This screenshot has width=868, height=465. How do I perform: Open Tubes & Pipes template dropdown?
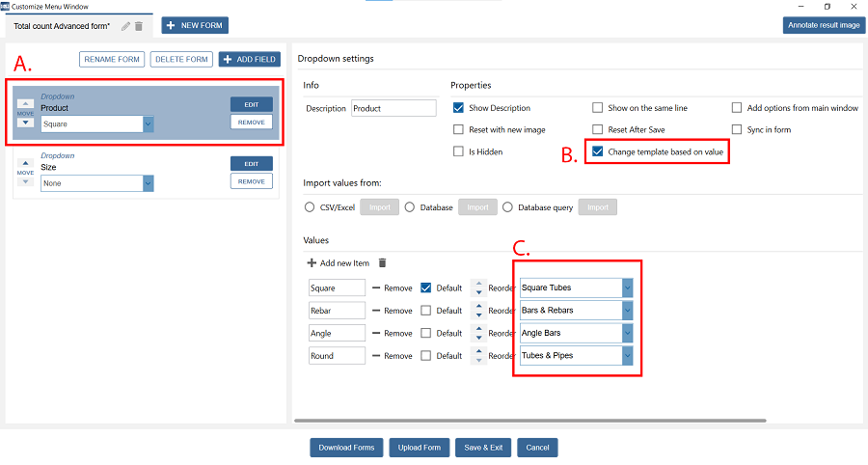pyautogui.click(x=628, y=356)
